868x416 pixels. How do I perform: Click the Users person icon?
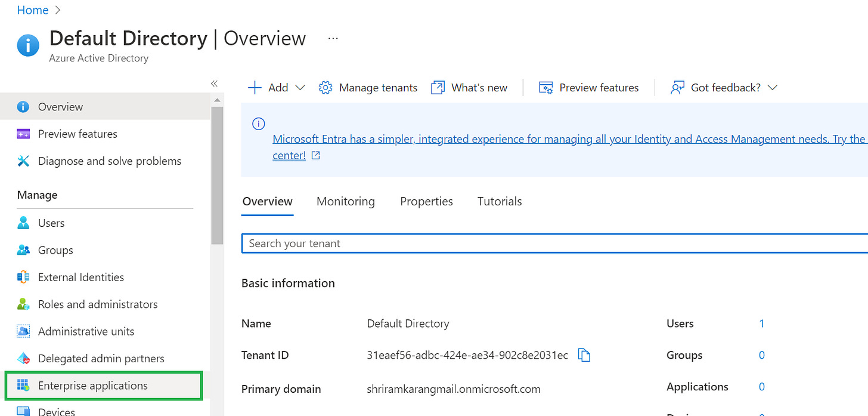[x=23, y=223]
